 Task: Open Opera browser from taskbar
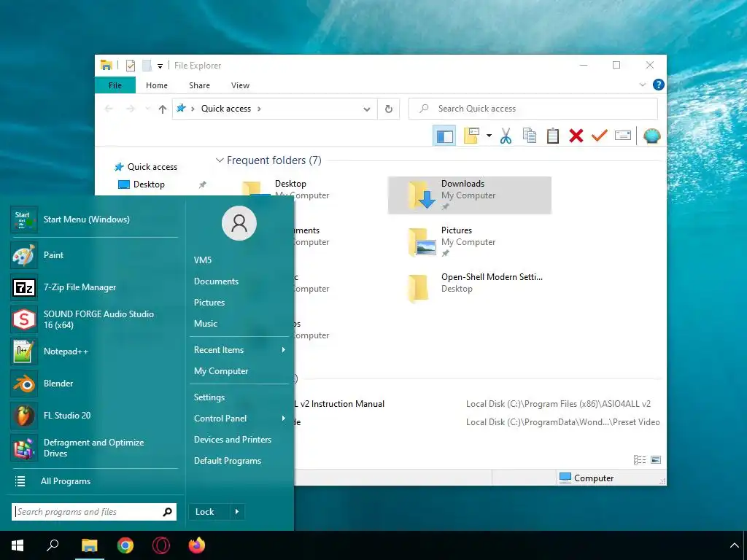[161, 545]
